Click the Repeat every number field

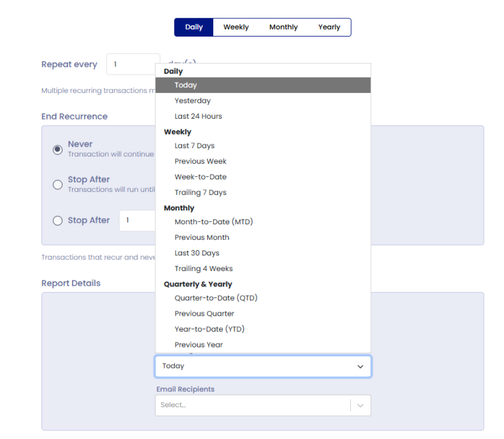coord(132,65)
